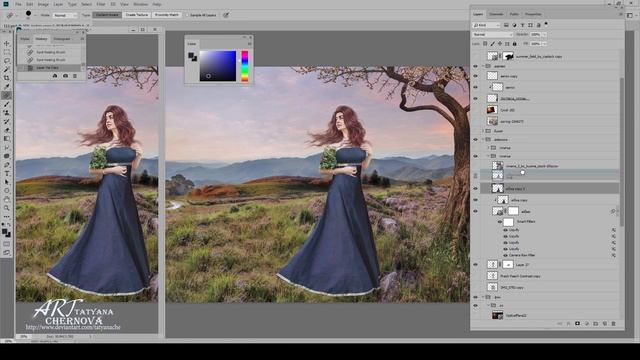Image resolution: width=640 pixels, height=360 pixels.
Task: Create new adjustment layer icon
Action: click(x=587, y=324)
